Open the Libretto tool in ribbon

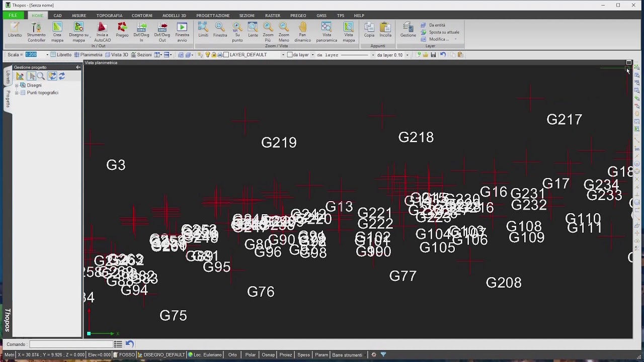15,30
